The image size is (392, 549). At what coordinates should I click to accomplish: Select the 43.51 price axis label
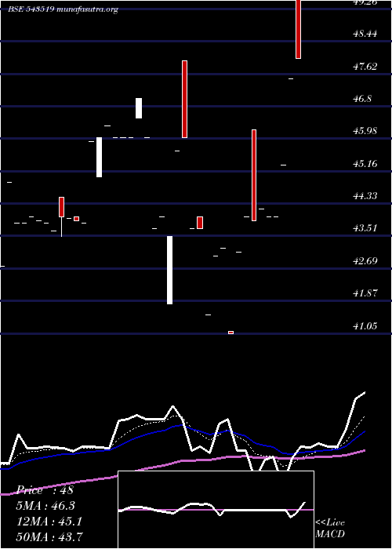pyautogui.click(x=365, y=228)
